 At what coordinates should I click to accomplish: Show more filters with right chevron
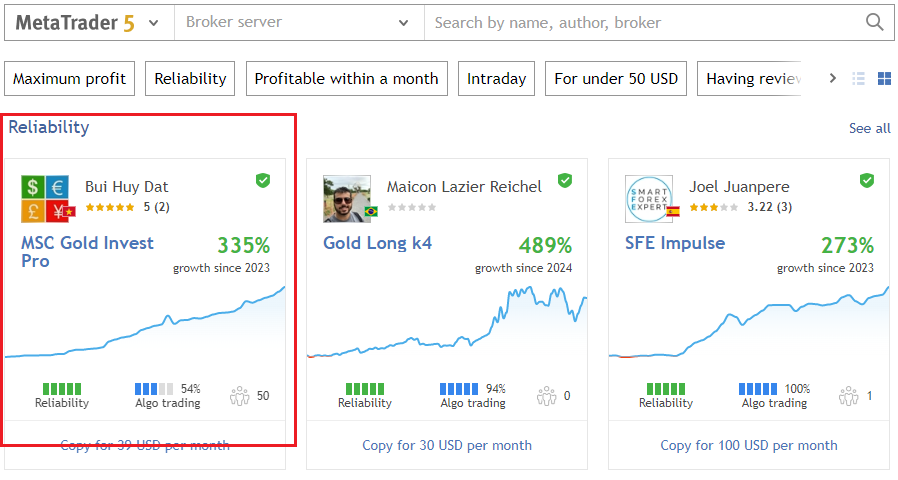(833, 78)
